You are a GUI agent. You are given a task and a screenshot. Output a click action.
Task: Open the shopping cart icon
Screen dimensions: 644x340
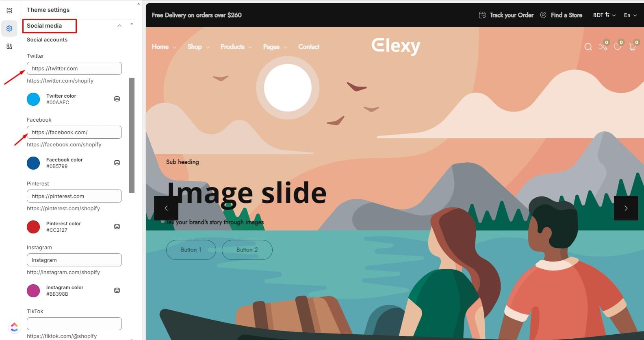632,47
